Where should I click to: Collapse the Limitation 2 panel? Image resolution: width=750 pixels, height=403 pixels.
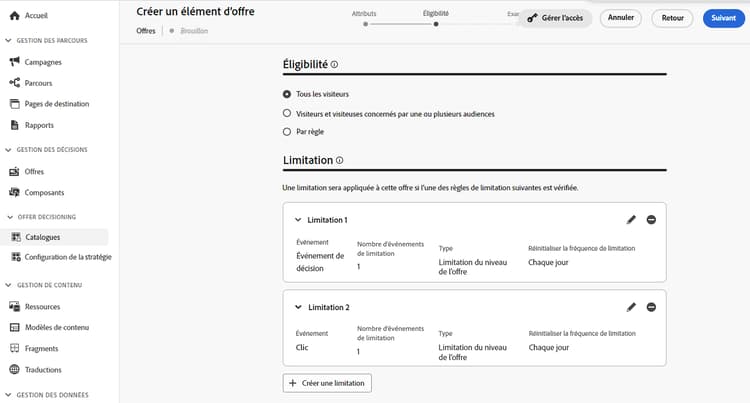pyautogui.click(x=298, y=307)
